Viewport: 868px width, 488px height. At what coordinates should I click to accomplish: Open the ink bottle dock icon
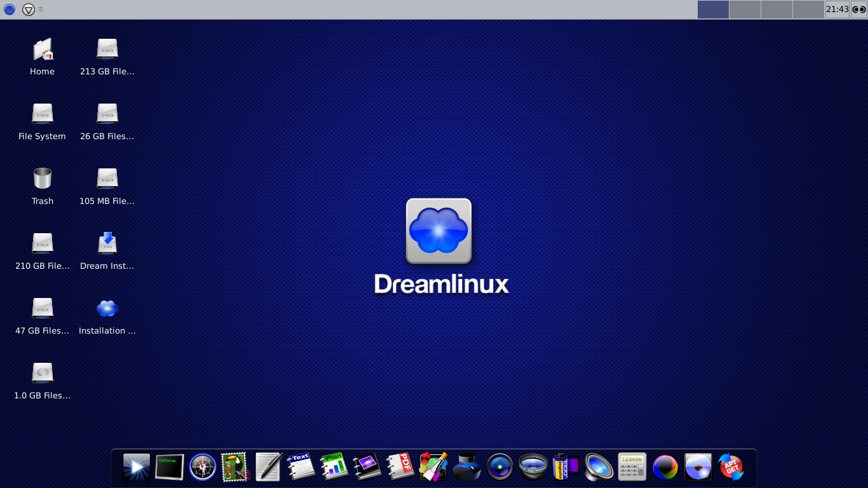point(467,467)
